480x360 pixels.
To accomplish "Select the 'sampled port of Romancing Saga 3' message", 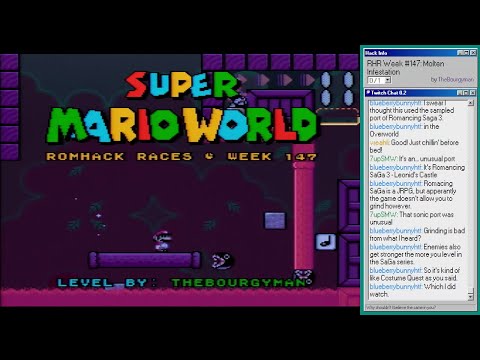I will 412,110.
